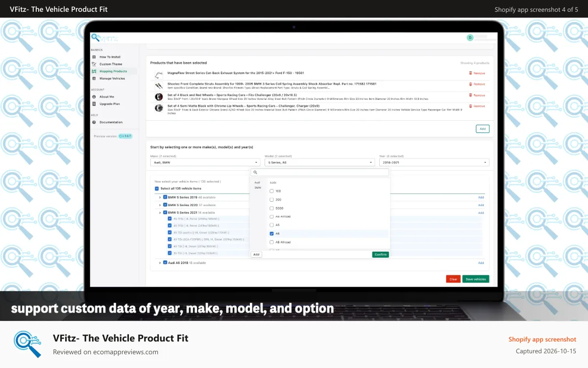Image resolution: width=588 pixels, height=368 pixels.
Task: Click the Manage Vehicles sidebar icon
Action: pos(94,78)
